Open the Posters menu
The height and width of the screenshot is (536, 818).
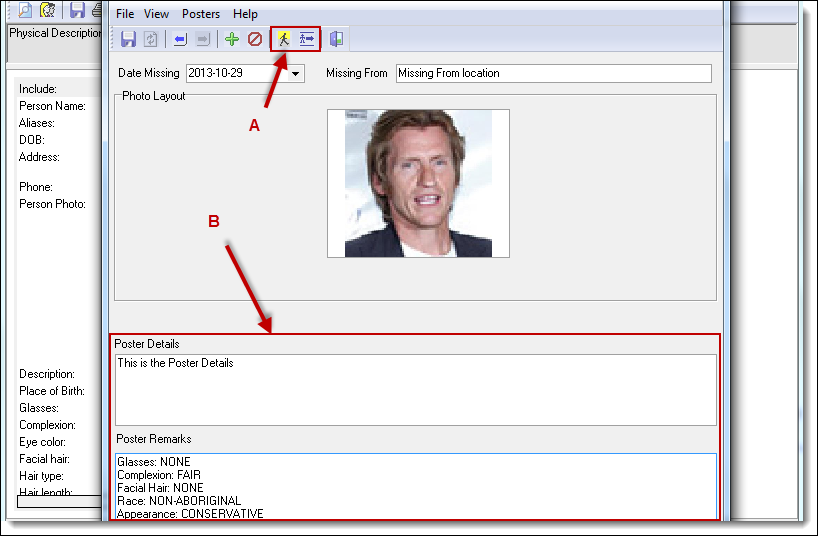click(201, 14)
